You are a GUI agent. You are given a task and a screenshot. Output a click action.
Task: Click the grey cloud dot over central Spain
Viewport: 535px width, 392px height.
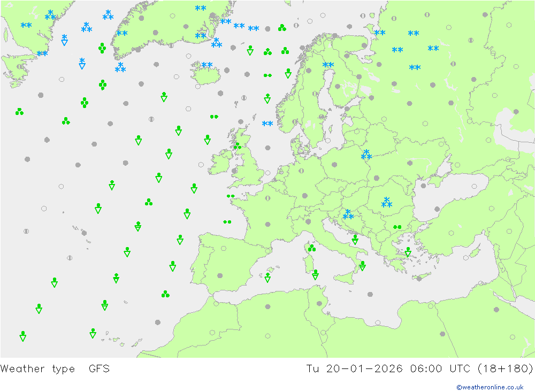[x=220, y=276]
